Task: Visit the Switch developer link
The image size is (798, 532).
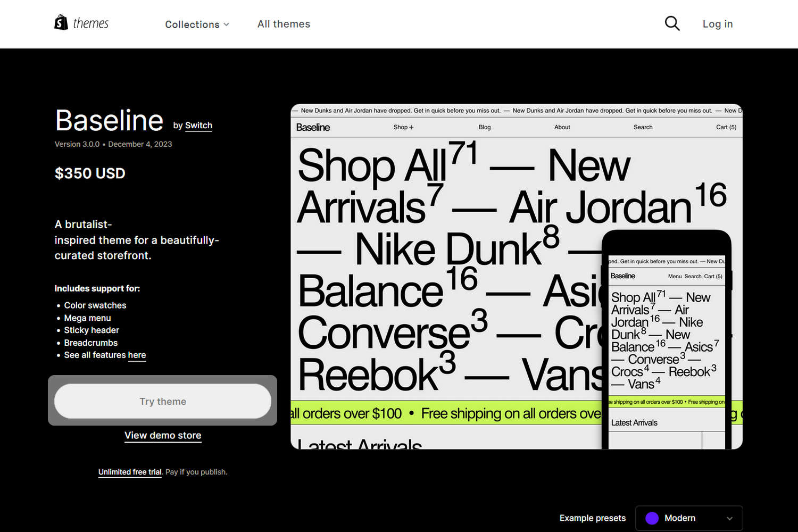Action: point(198,125)
